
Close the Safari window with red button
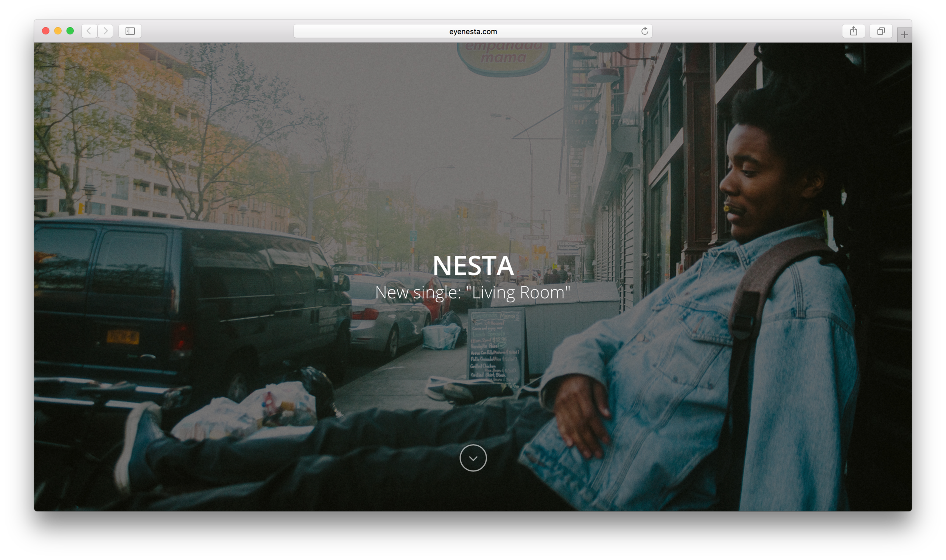[x=46, y=31]
